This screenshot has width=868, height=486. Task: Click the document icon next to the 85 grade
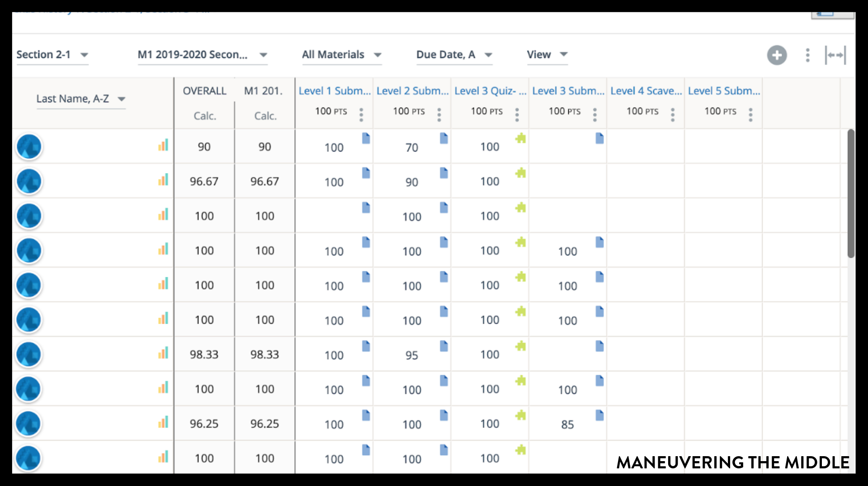pyautogui.click(x=600, y=415)
